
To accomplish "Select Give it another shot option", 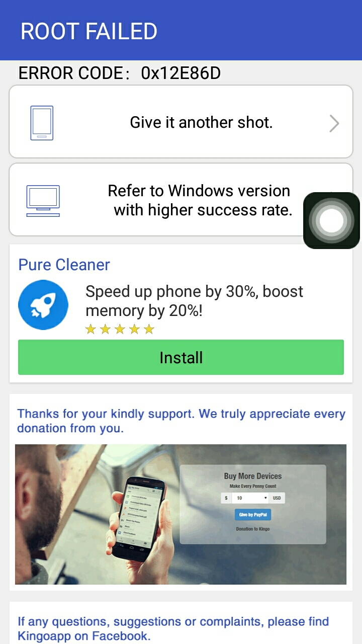I will coord(181,122).
